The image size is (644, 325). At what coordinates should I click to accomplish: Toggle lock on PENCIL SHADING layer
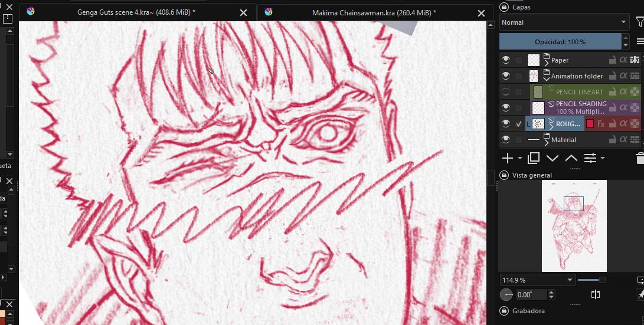tap(612, 107)
